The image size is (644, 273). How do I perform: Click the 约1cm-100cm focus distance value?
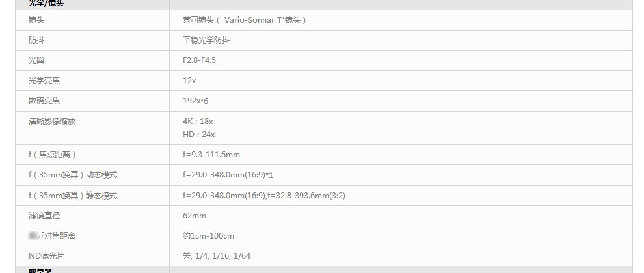click(208, 236)
